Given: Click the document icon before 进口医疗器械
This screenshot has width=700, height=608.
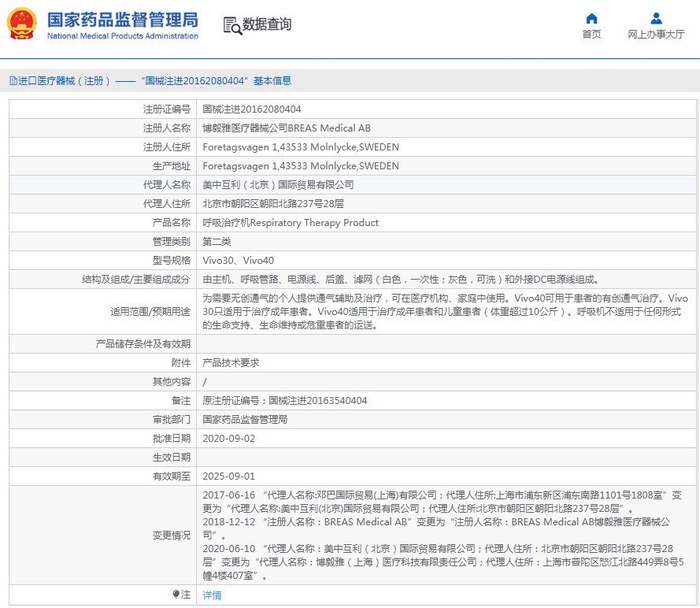Looking at the screenshot, I should pyautogui.click(x=13, y=81).
